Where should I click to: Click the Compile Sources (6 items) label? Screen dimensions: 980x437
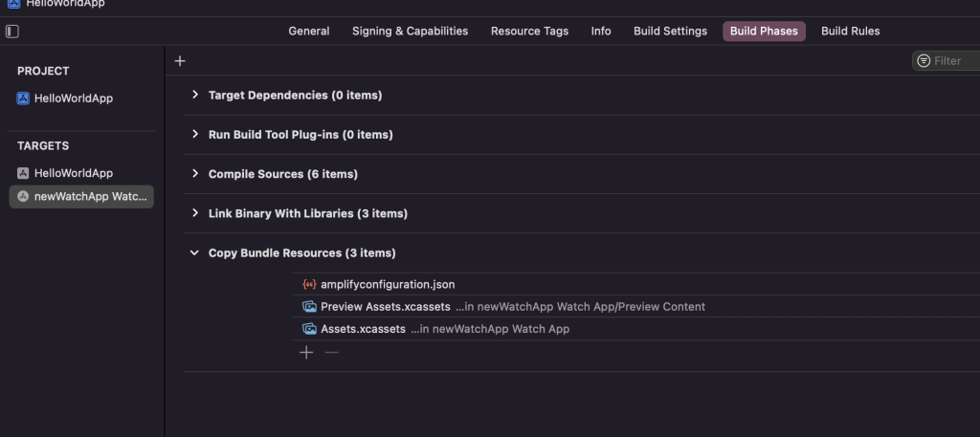pos(283,173)
